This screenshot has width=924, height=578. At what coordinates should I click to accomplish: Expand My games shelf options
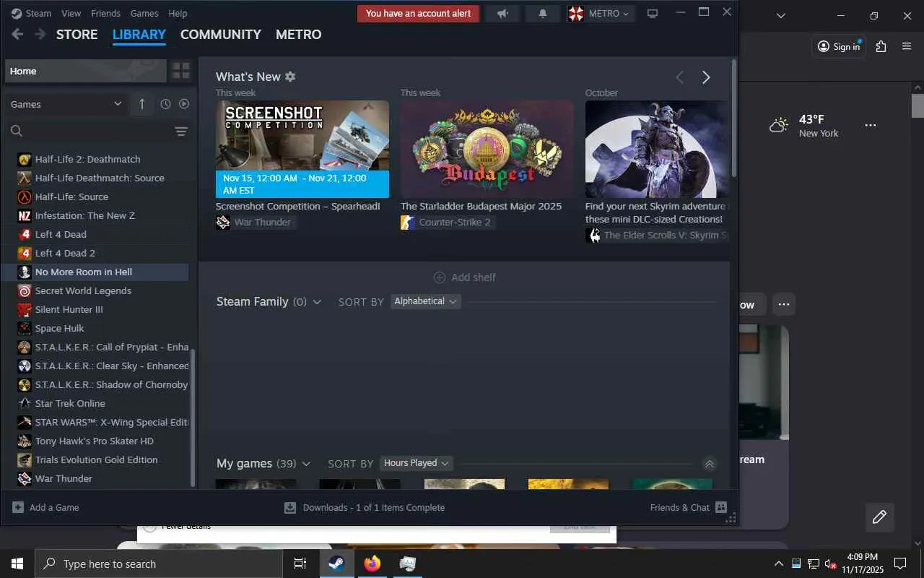(306, 464)
